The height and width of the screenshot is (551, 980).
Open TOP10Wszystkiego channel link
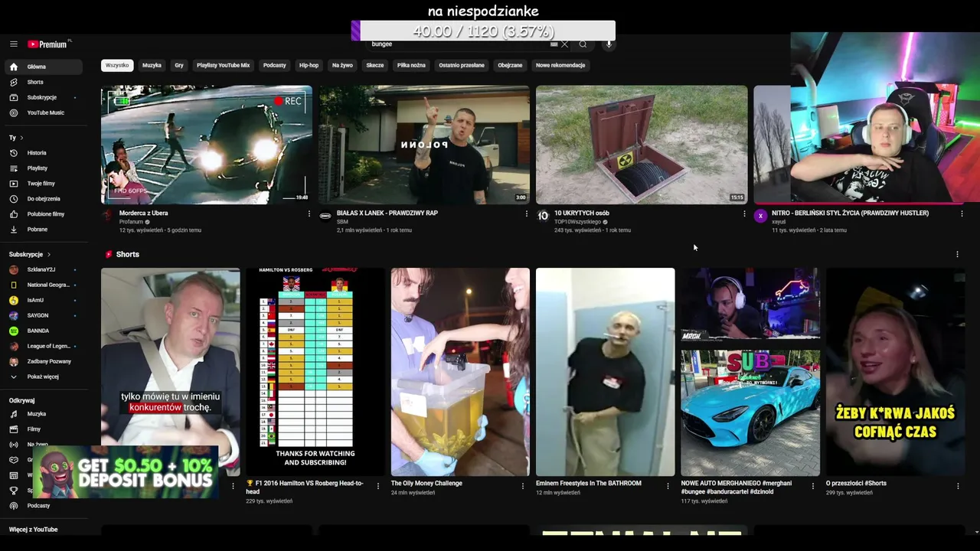point(577,222)
